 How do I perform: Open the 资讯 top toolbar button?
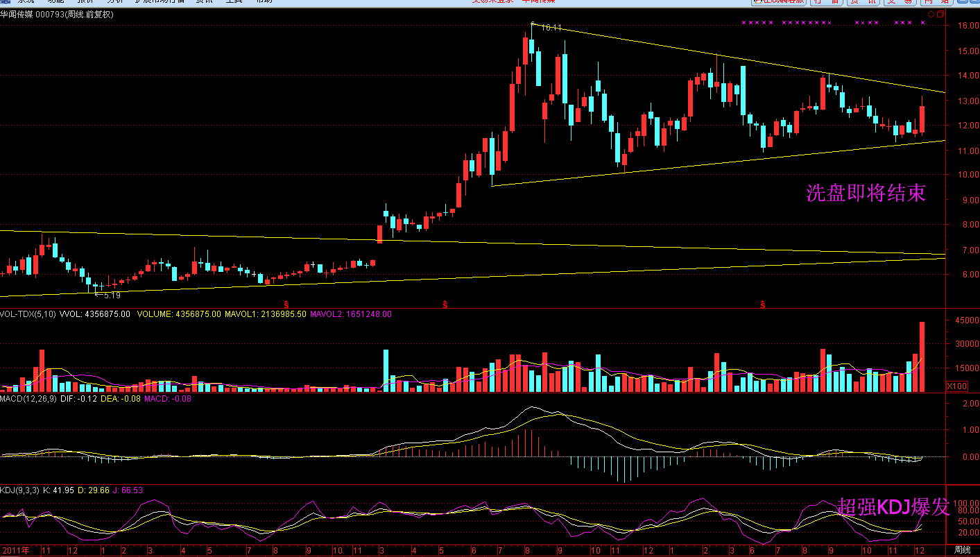[864, 2]
